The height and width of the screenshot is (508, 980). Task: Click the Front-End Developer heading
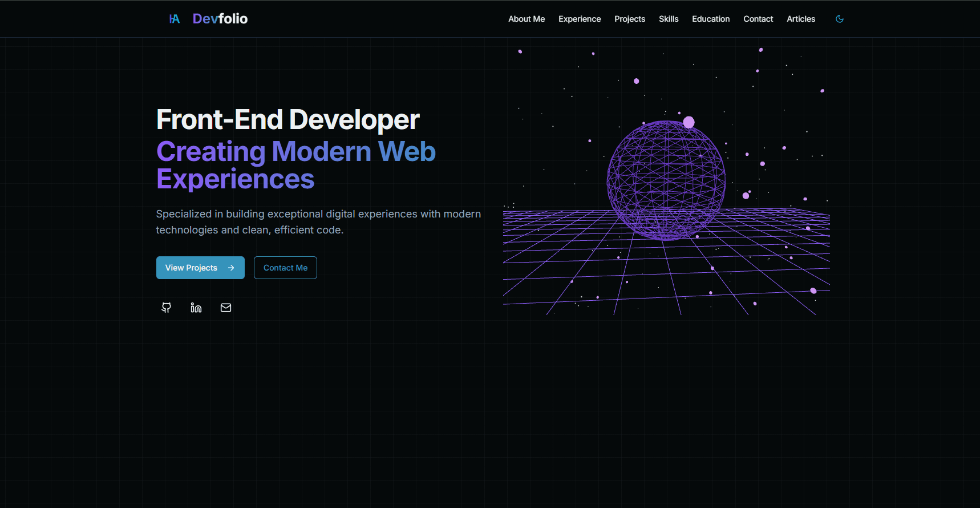pyautogui.click(x=288, y=120)
